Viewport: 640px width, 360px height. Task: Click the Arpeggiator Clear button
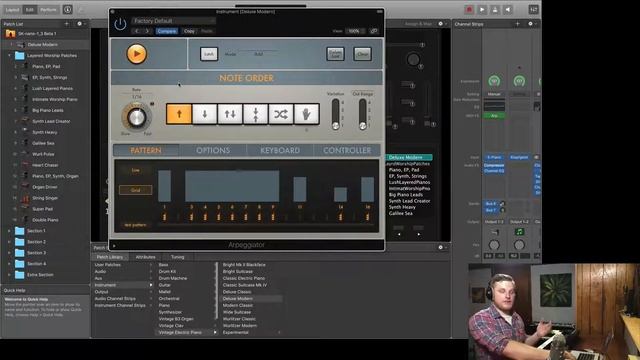pyautogui.click(x=362, y=54)
